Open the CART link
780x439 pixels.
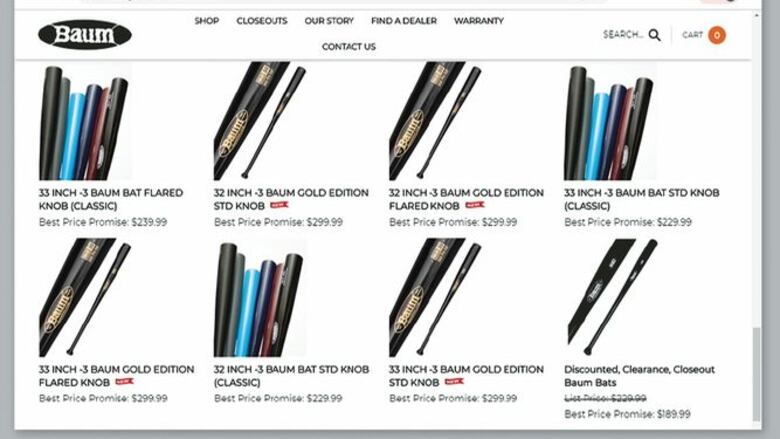click(692, 35)
